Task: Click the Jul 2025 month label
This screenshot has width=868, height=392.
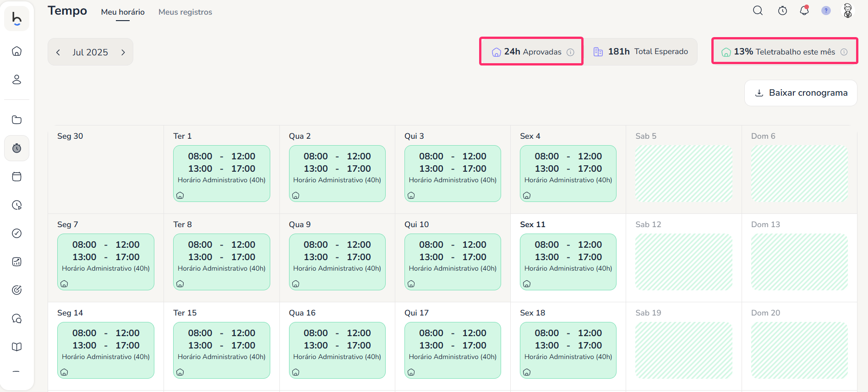Action: [90, 52]
